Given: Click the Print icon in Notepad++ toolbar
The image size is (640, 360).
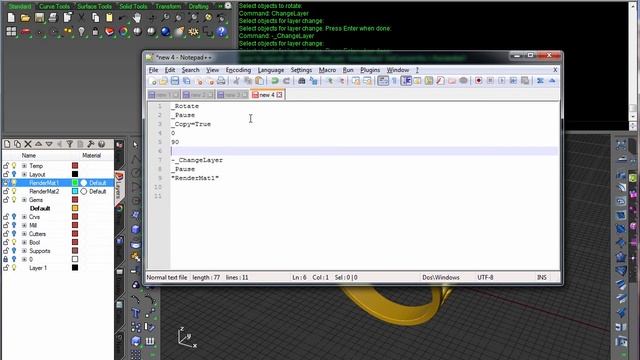Looking at the screenshot, I should [221, 81].
